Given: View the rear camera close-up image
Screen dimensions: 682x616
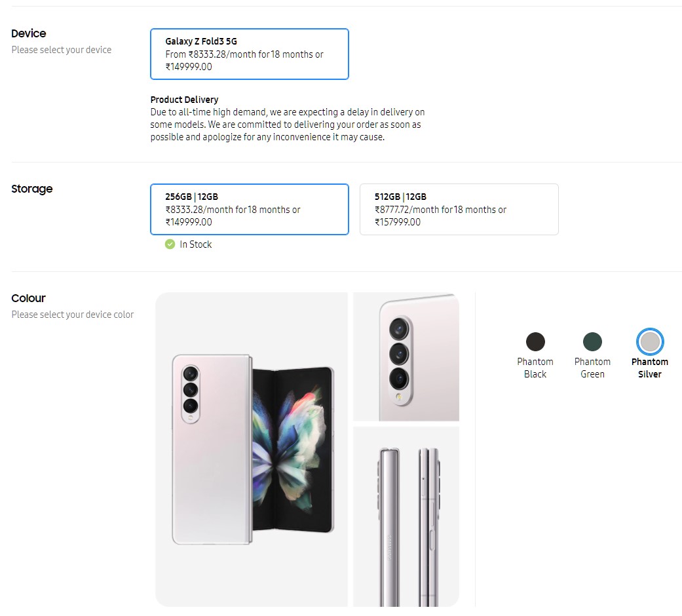Looking at the screenshot, I should 406,356.
